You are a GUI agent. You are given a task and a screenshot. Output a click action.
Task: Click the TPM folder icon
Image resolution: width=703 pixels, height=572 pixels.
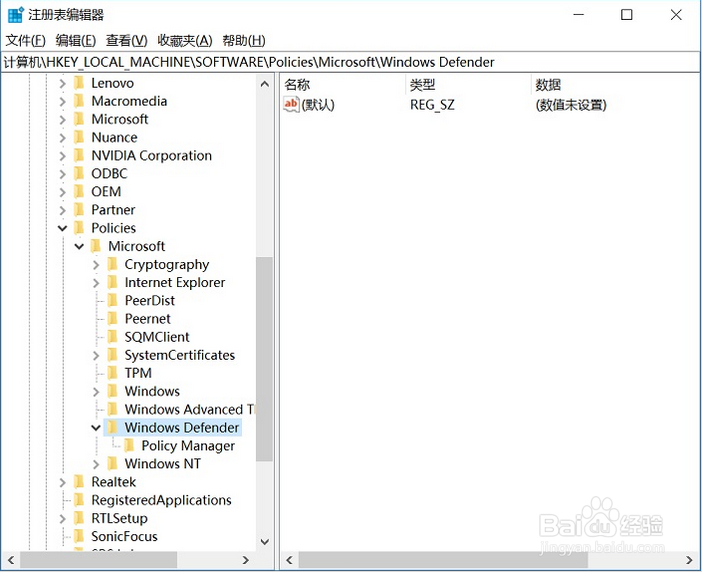pos(113,373)
